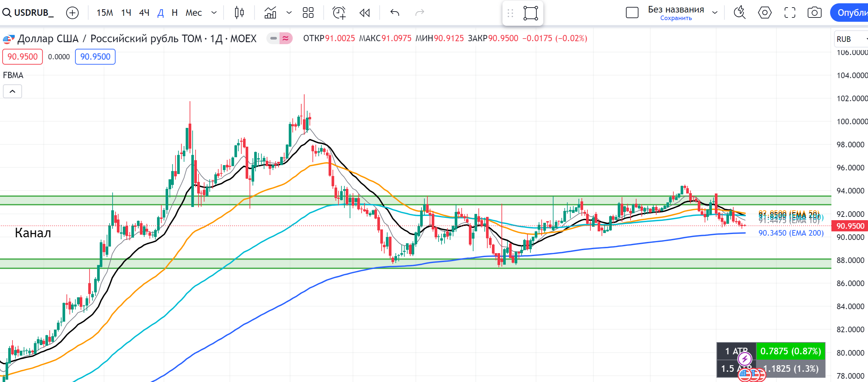Click the Сохранить link
This screenshot has width=868, height=382.
676,18
